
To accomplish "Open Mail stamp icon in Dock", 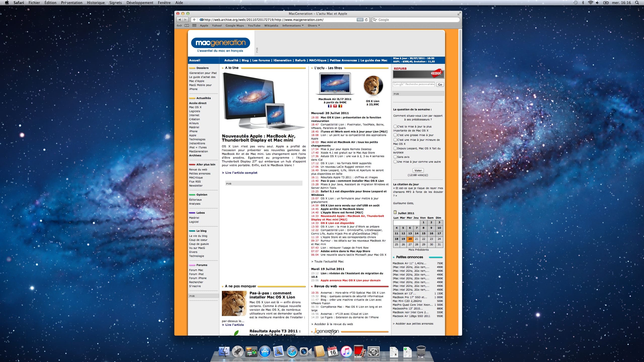I will point(278,352).
